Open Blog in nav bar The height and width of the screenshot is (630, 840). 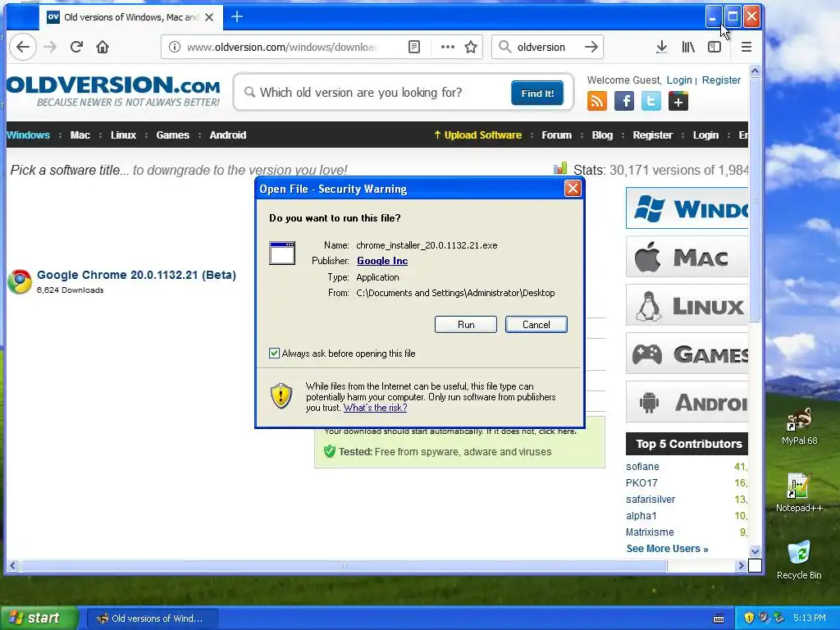pos(602,135)
